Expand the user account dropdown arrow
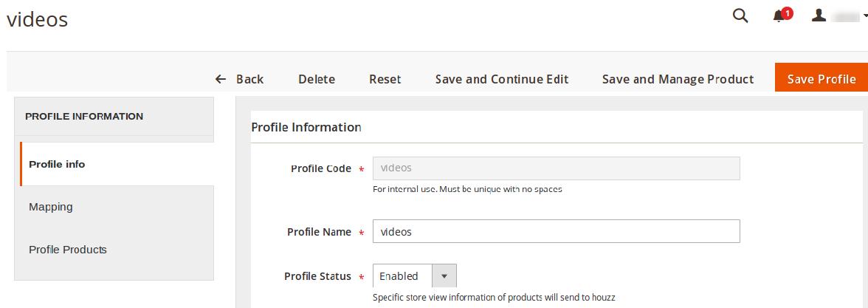This screenshot has width=868, height=308. (865, 16)
